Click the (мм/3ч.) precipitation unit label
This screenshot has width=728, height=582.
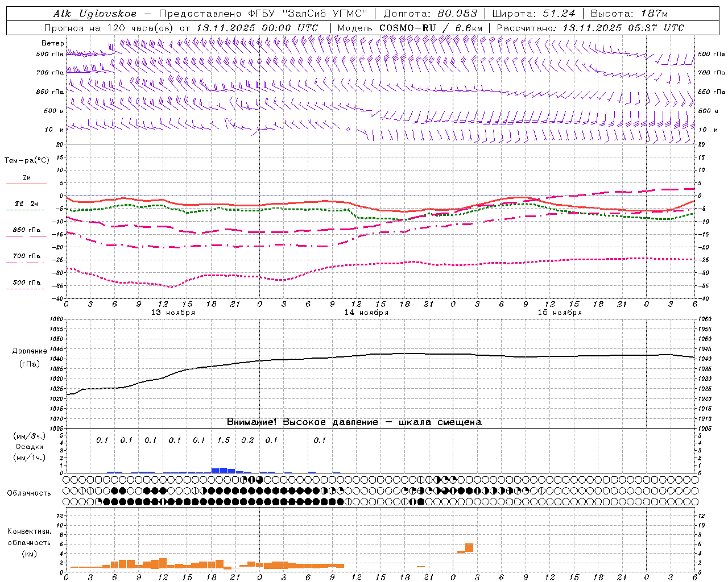click(30, 436)
